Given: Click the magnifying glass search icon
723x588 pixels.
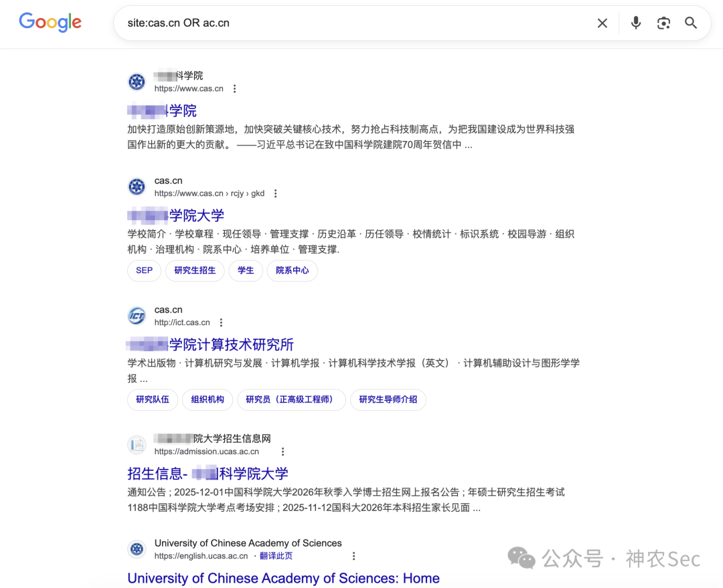Looking at the screenshot, I should (691, 23).
